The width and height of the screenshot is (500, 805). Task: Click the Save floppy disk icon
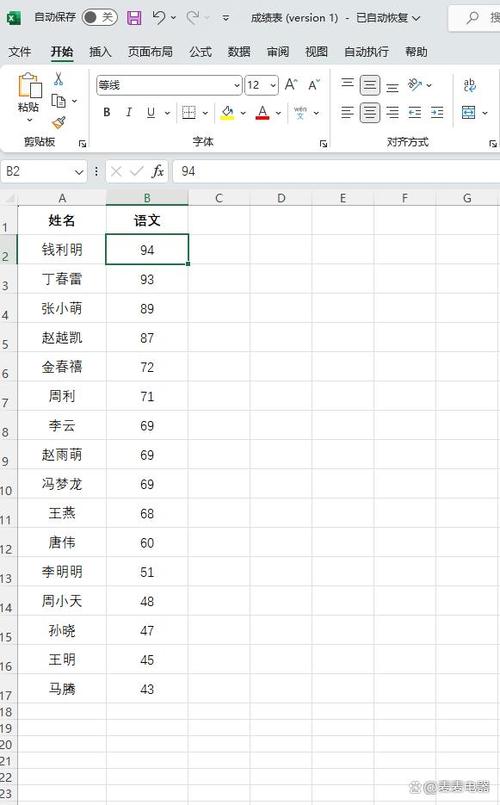[134, 18]
